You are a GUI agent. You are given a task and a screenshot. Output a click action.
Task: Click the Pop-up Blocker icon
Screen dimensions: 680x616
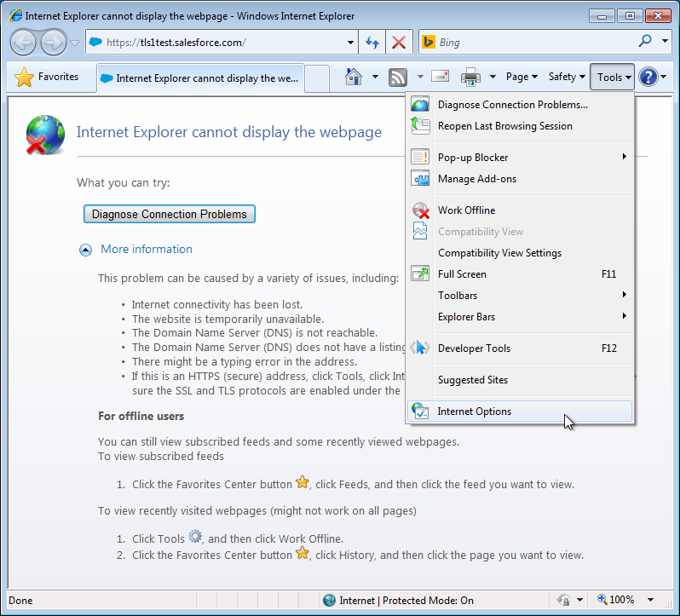420,157
